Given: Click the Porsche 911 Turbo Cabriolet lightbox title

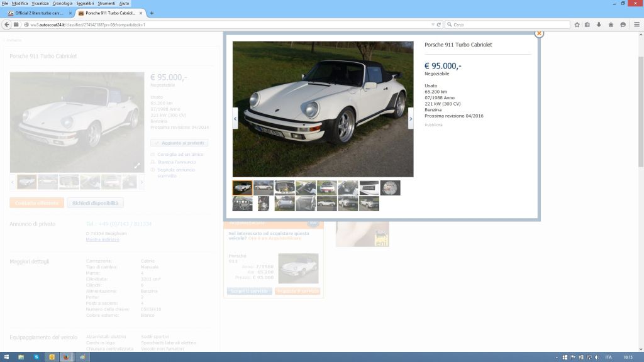Looking at the screenshot, I should click(458, 45).
